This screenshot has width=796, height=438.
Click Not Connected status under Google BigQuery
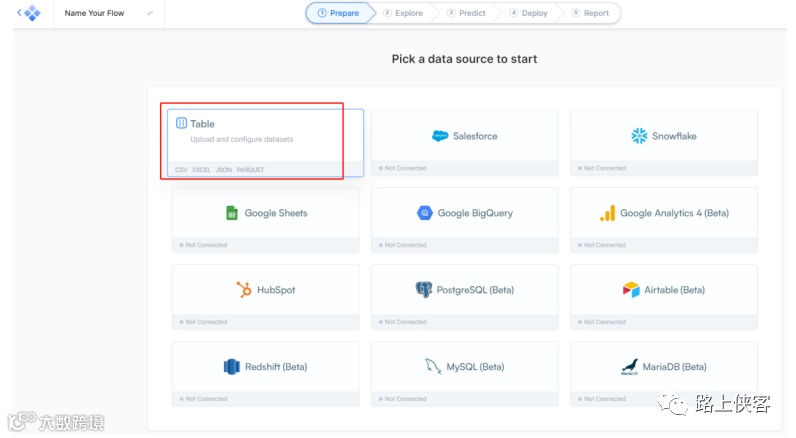[403, 245]
